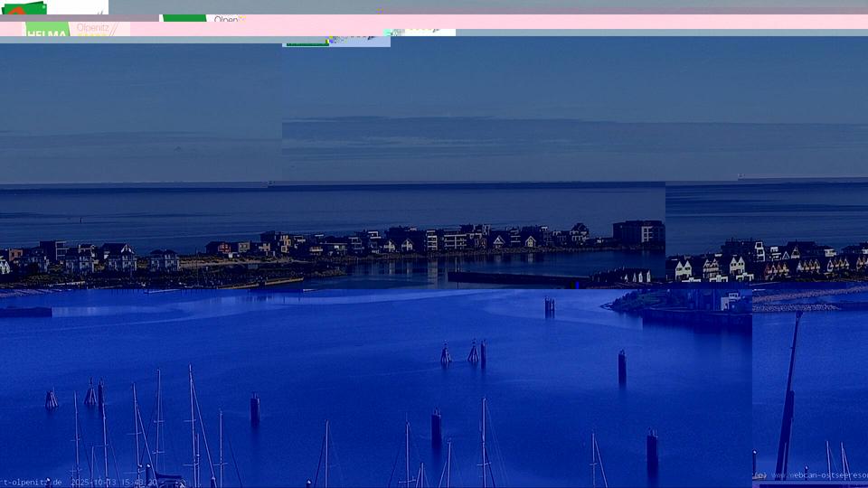Click the 2025-10-13 timestamp overlay

[114, 483]
